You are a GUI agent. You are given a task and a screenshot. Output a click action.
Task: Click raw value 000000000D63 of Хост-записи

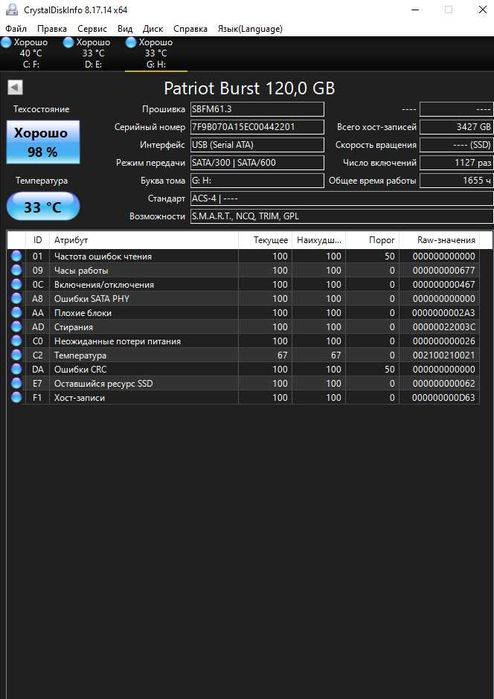444,398
